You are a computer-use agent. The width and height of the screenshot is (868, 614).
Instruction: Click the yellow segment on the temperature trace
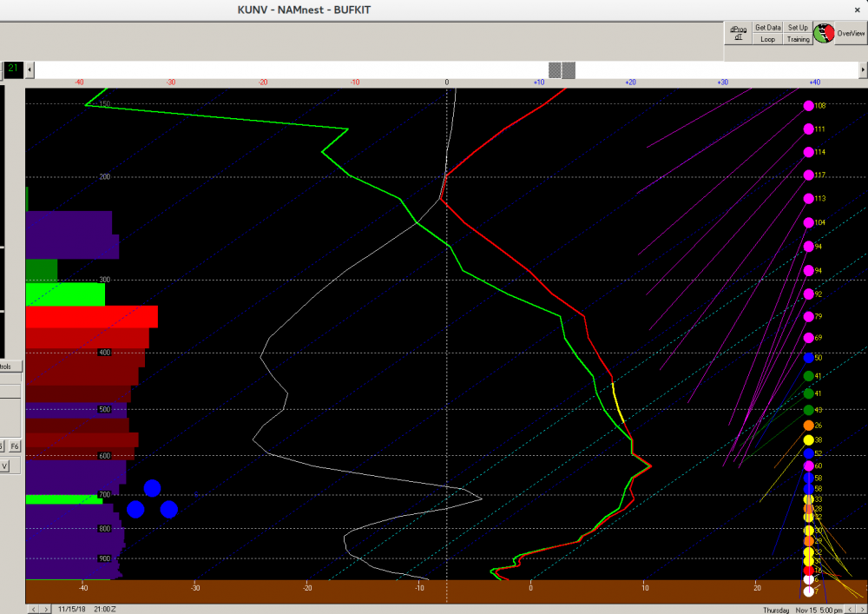[618, 403]
